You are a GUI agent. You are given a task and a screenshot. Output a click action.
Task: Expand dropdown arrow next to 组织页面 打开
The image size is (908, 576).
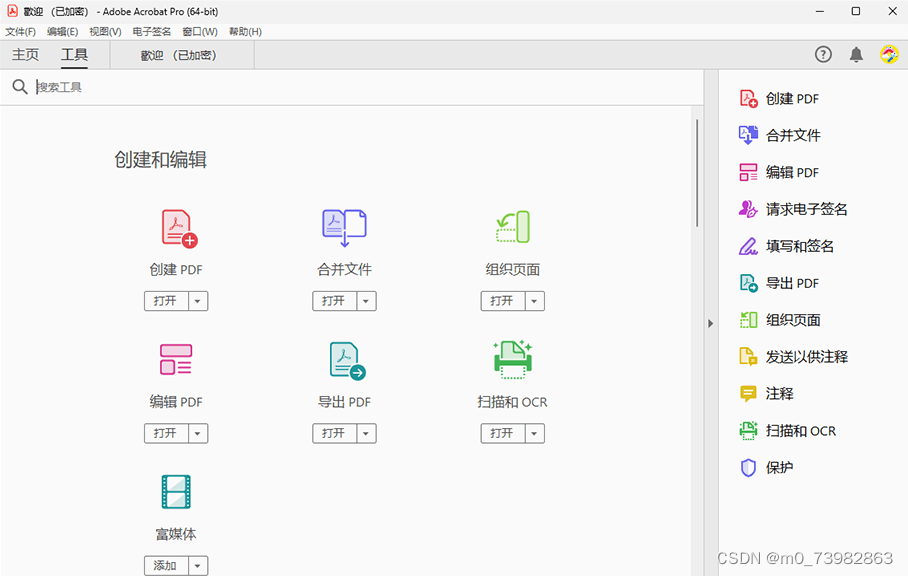point(534,301)
